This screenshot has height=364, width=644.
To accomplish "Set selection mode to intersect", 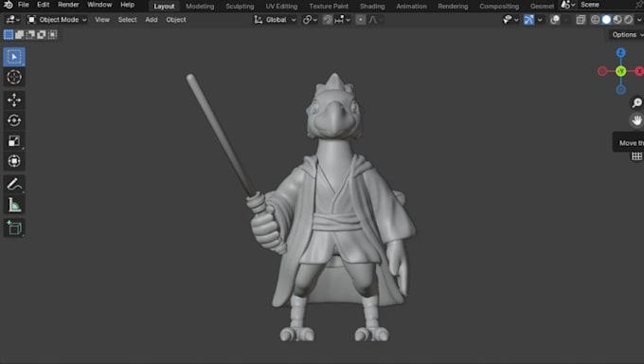I will tap(53, 34).
